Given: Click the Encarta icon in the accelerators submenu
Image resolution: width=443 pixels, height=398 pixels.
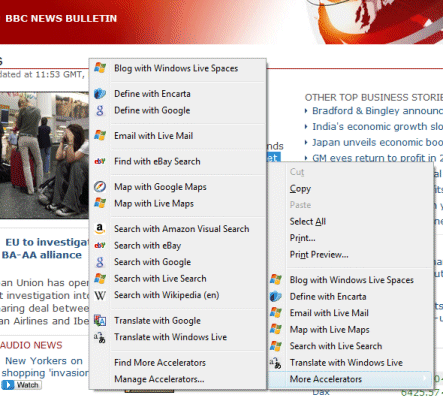Looking at the screenshot, I should pos(100,94).
